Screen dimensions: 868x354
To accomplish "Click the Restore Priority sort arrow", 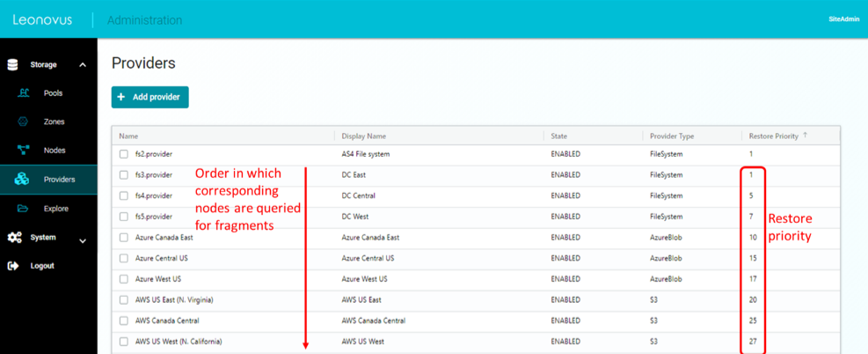I will coord(806,136).
